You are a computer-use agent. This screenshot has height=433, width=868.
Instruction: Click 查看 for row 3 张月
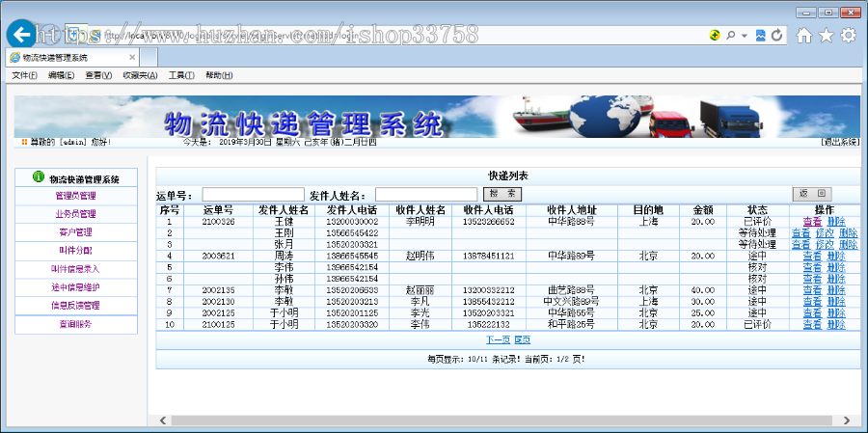(801, 244)
